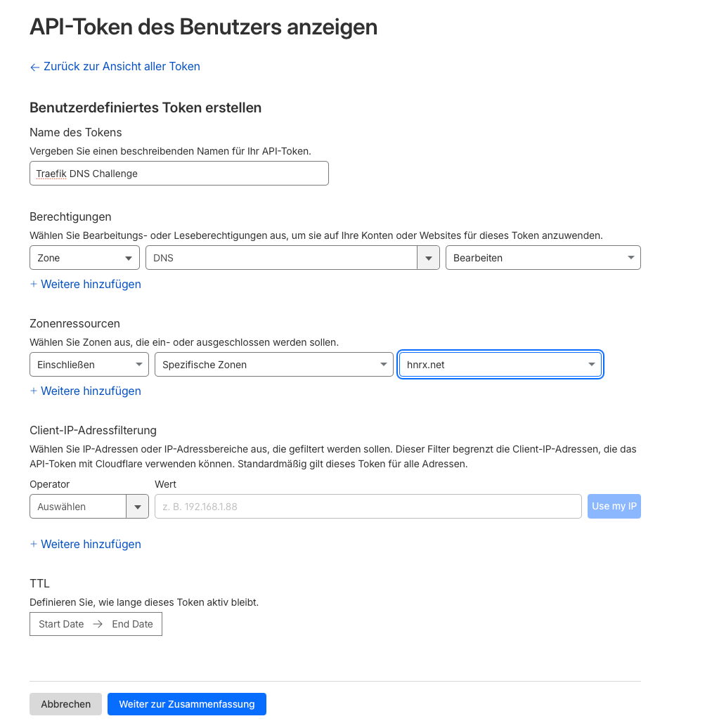Click the arrow between TTL dates
The image size is (712, 728).
click(98, 624)
